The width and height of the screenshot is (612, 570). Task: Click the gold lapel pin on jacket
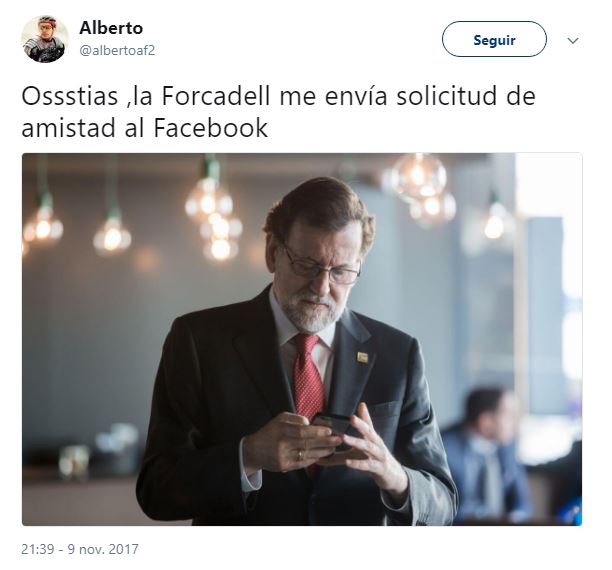(x=362, y=358)
